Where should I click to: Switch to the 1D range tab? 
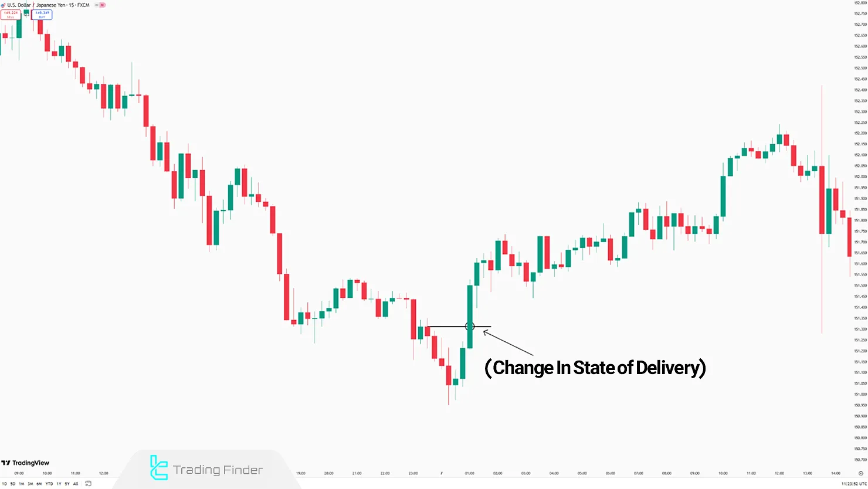tap(4, 484)
